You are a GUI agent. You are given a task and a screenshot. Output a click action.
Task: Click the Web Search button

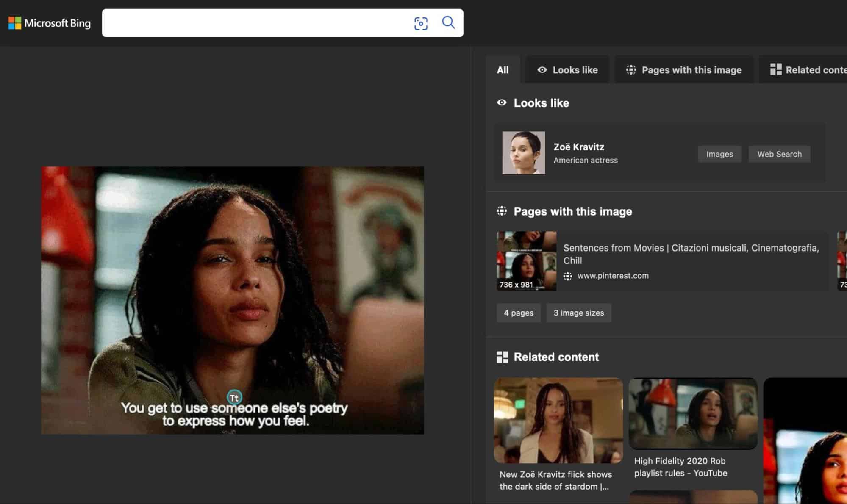pos(779,154)
